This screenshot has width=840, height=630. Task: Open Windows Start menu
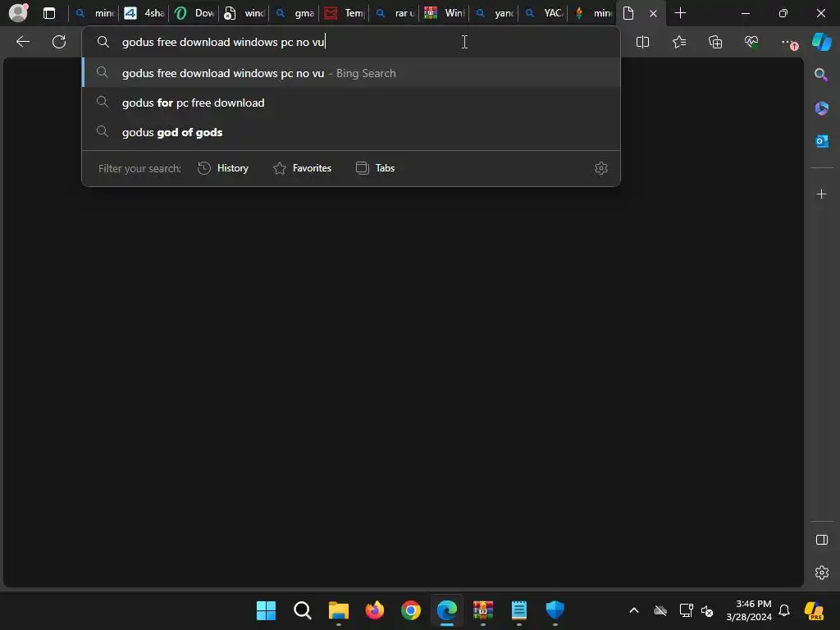tap(267, 610)
